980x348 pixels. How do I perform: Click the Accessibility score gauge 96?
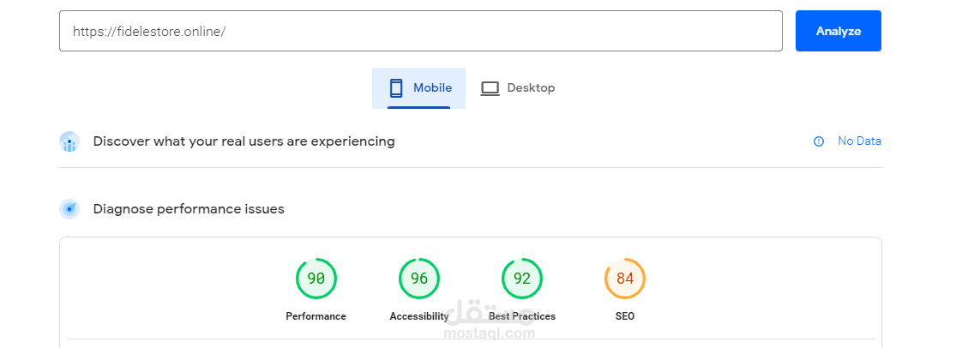419,279
